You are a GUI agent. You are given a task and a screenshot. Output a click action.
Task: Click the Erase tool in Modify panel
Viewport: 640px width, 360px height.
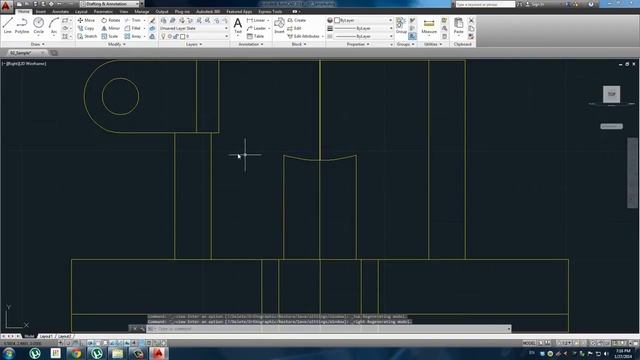pos(152,20)
